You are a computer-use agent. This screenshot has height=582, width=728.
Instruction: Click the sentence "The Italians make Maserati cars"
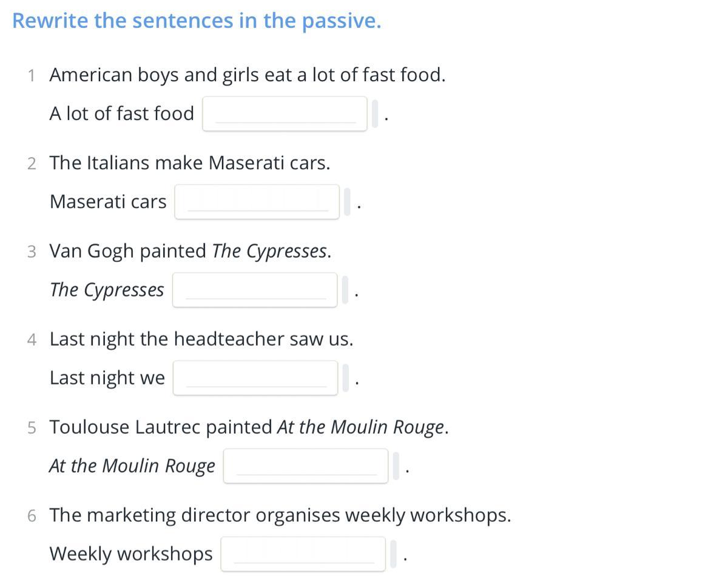click(189, 163)
